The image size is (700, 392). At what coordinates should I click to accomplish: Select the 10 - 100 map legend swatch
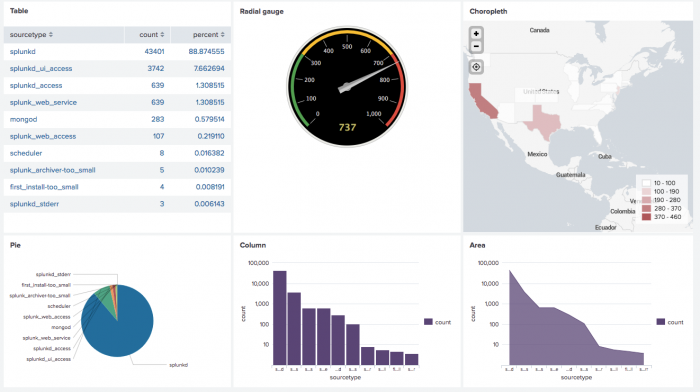(646, 183)
